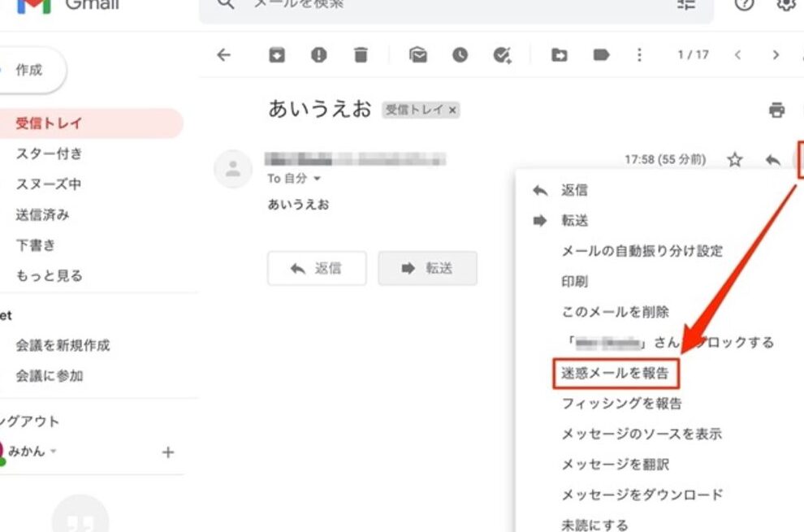
Task: Click 返信 button below message
Action: [x=317, y=268]
